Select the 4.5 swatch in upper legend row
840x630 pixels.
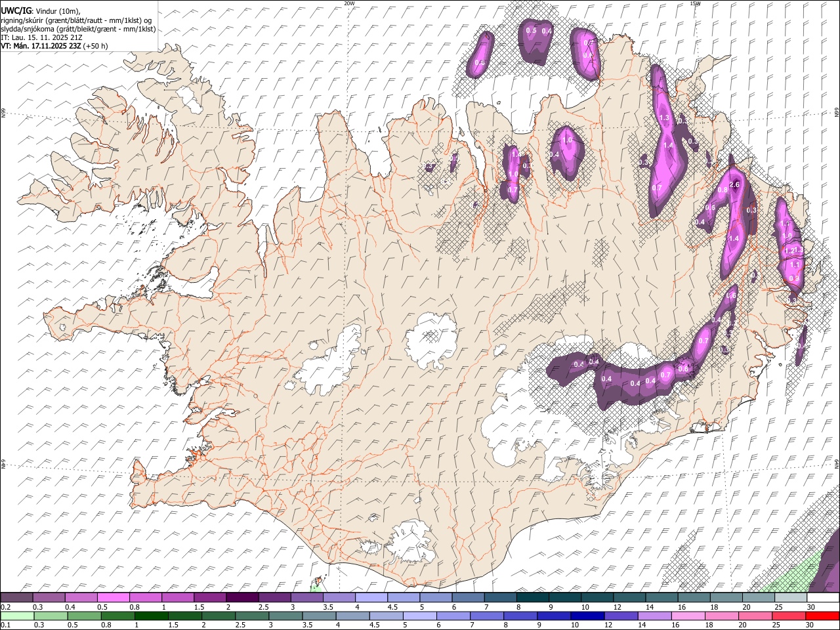coord(403,597)
